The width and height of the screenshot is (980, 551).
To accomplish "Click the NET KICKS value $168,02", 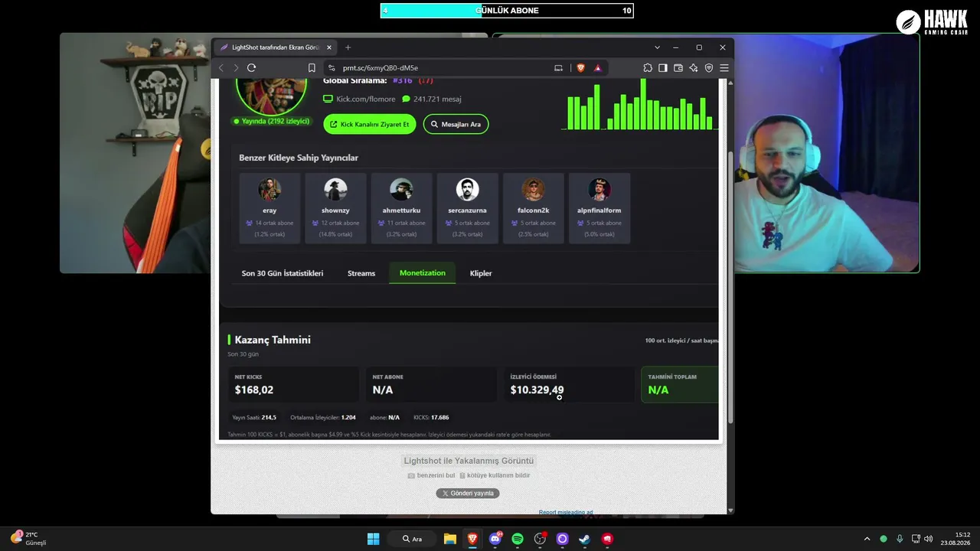I will click(254, 390).
